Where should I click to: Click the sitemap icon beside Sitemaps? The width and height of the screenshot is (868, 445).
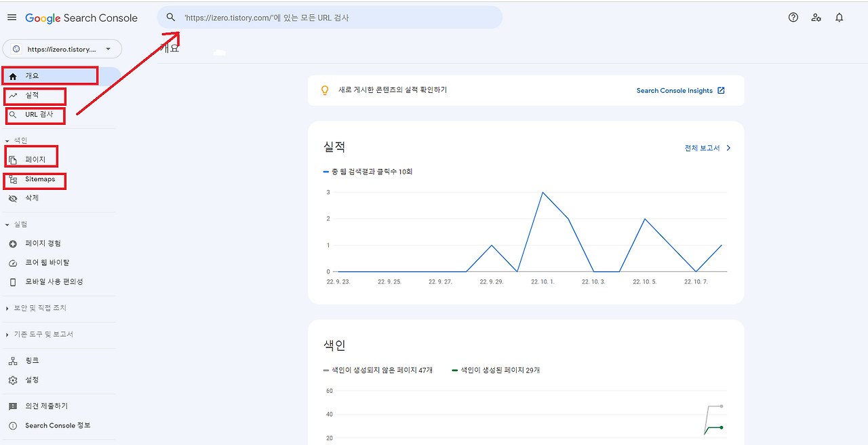[x=13, y=180]
